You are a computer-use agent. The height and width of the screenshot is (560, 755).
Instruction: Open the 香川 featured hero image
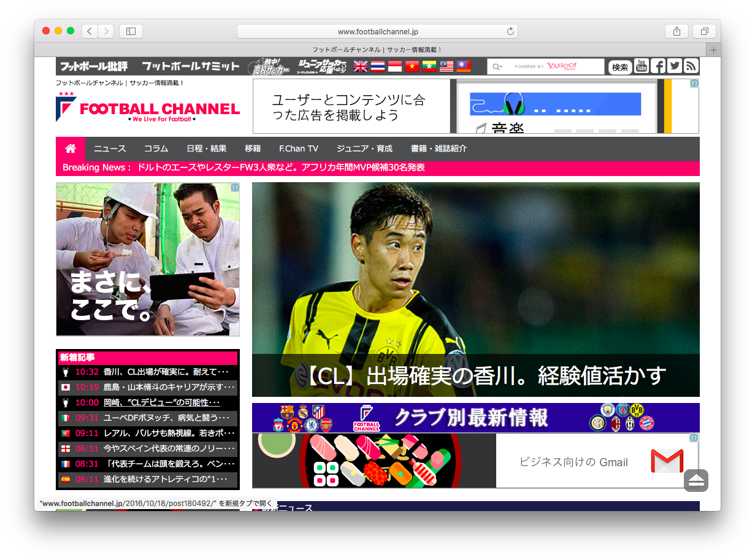tap(475, 290)
